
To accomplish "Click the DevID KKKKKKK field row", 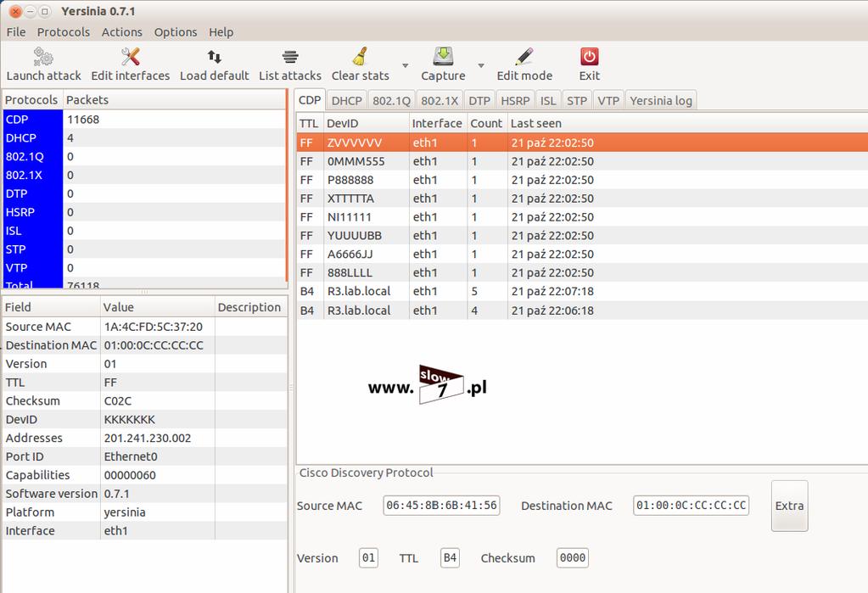I will click(x=144, y=419).
